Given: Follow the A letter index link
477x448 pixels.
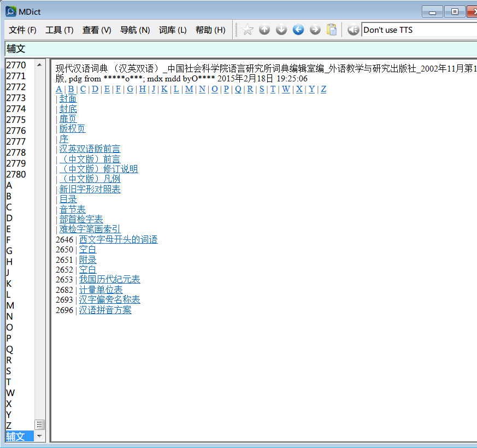Looking at the screenshot, I should [59, 89].
